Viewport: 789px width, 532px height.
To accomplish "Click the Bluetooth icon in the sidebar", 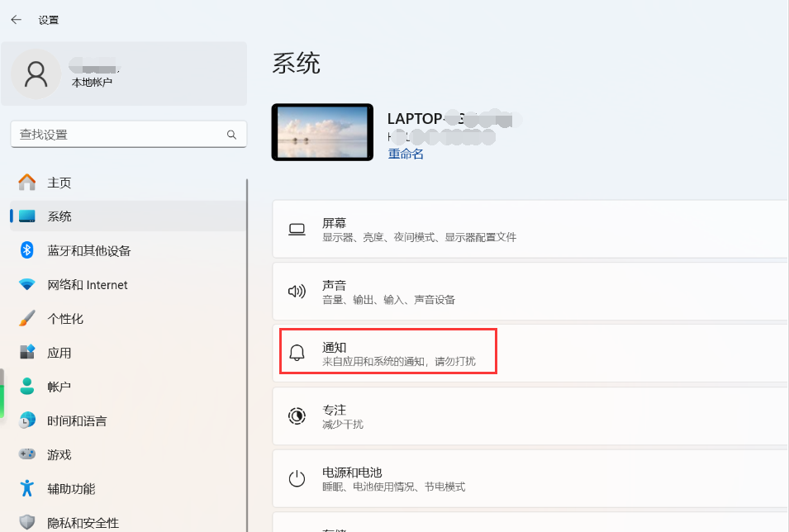I will [27, 250].
